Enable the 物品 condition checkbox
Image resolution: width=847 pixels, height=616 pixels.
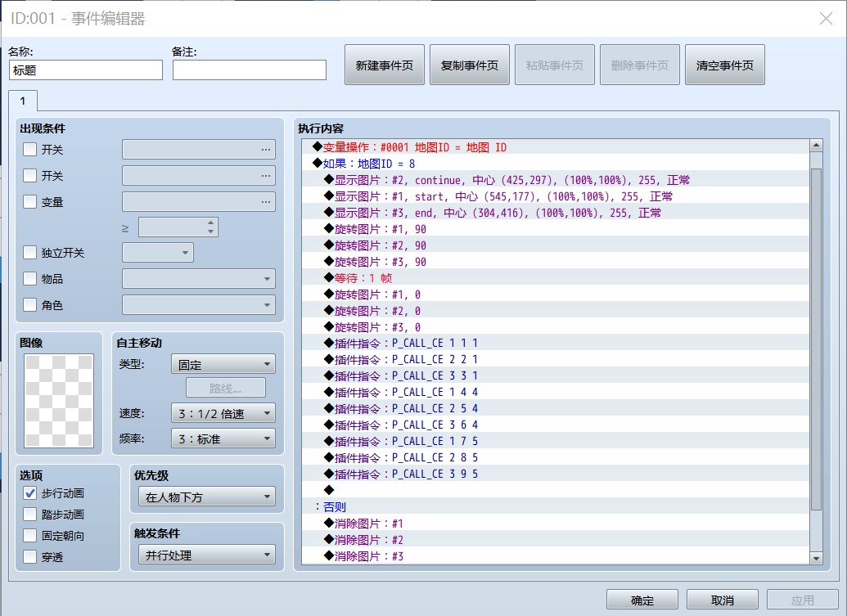29,279
